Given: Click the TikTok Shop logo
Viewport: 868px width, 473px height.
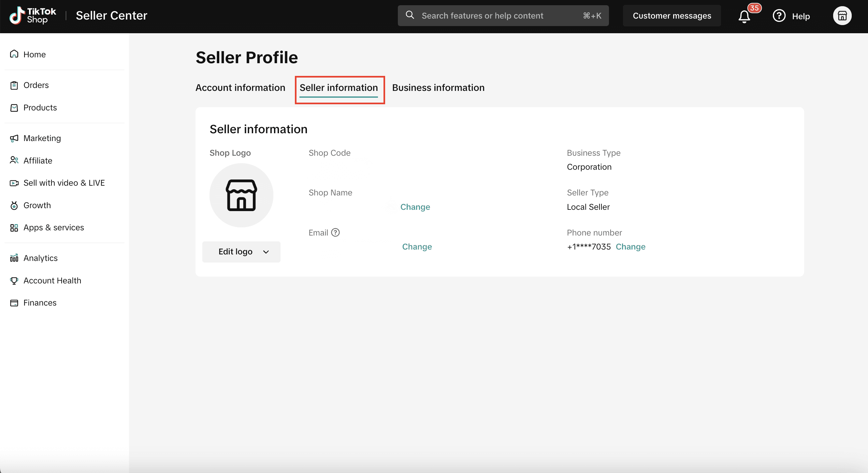Looking at the screenshot, I should coord(33,16).
